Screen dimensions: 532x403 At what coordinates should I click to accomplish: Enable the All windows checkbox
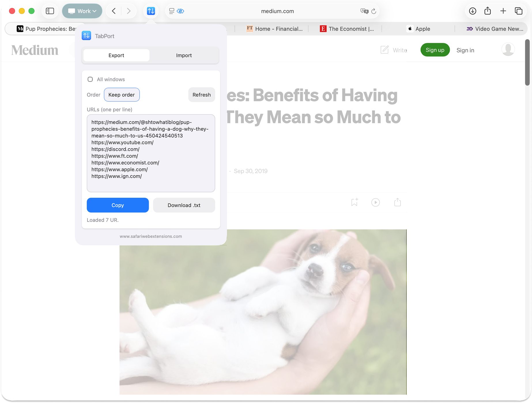coord(90,79)
